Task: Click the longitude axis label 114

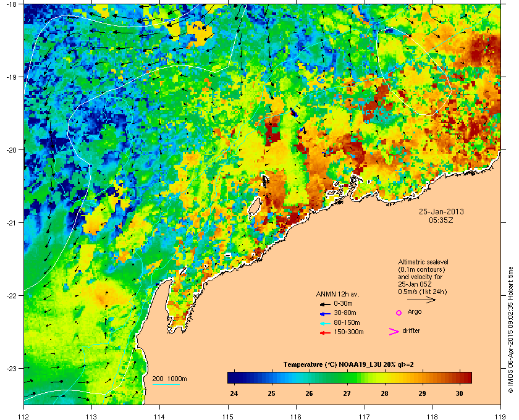Action: coord(159,416)
